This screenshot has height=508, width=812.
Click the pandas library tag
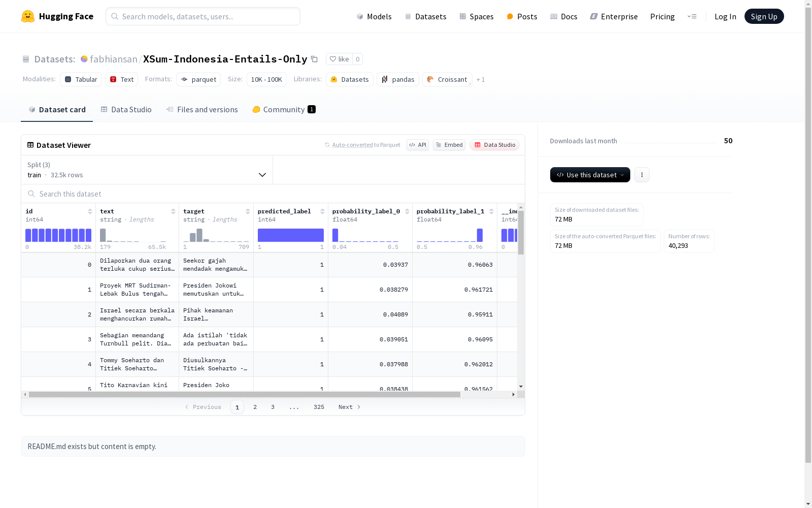[x=398, y=79]
